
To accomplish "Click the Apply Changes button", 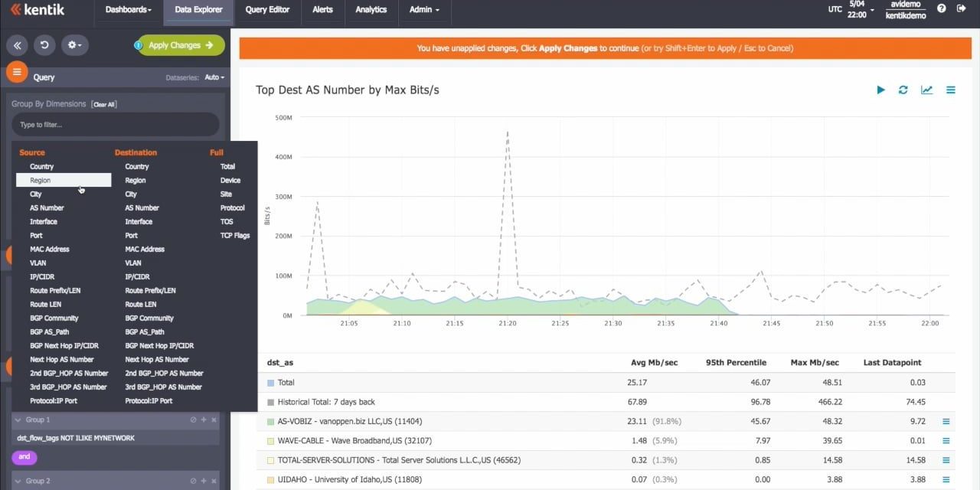I will (x=181, y=45).
